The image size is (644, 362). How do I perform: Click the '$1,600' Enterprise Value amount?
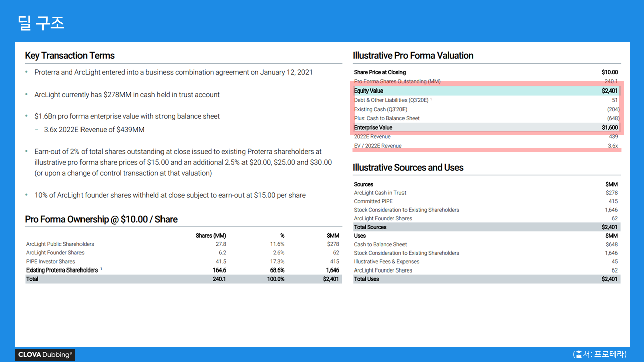click(x=610, y=128)
